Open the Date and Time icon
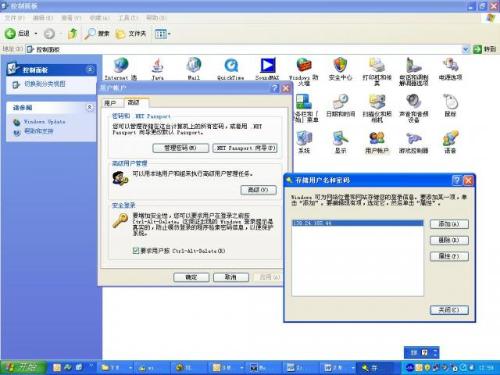This screenshot has height=375, width=500. (340, 105)
